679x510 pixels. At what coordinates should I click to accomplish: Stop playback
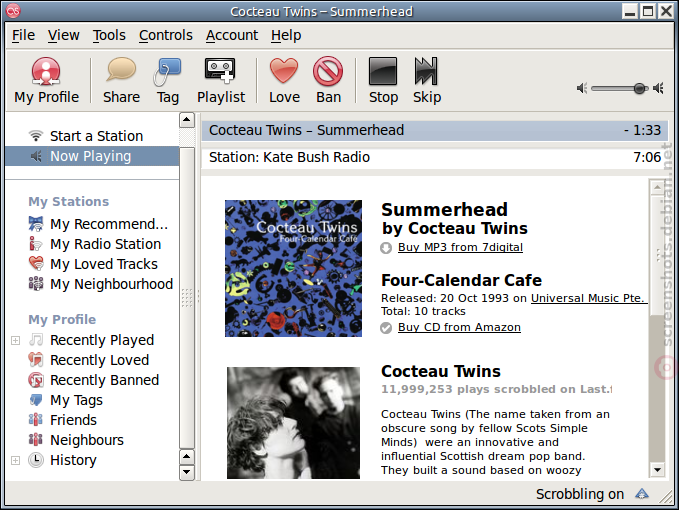pos(383,80)
